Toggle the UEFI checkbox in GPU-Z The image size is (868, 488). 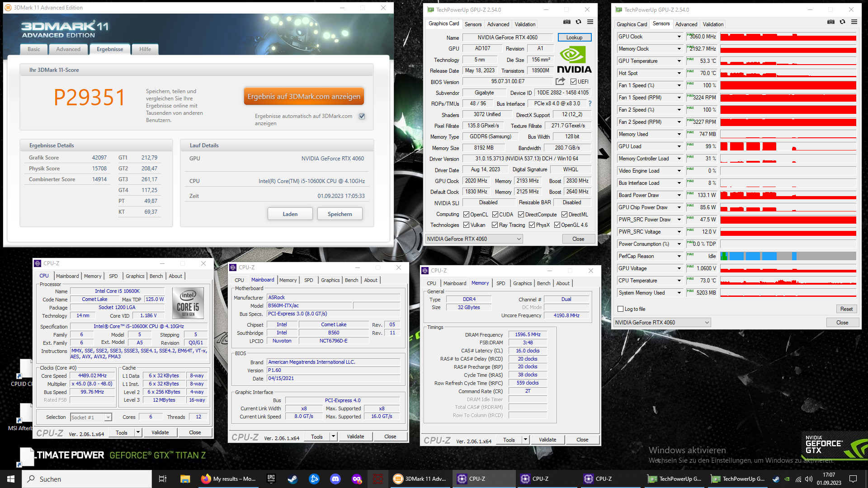(573, 82)
